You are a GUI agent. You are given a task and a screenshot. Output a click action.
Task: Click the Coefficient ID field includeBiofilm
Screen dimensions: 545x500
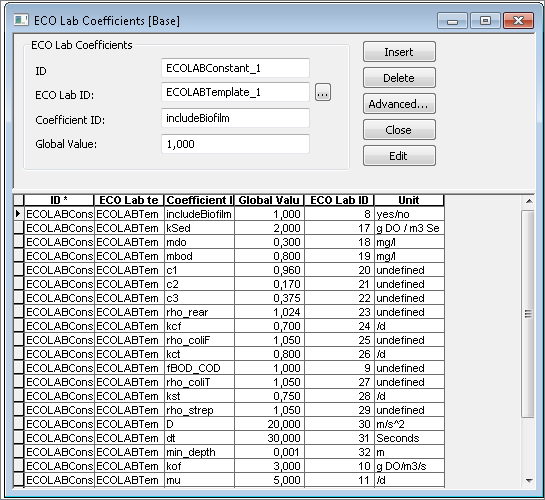point(235,118)
